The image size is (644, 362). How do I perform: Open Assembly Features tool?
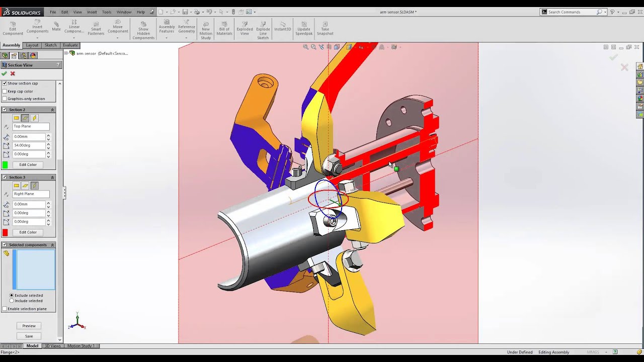pos(167,27)
